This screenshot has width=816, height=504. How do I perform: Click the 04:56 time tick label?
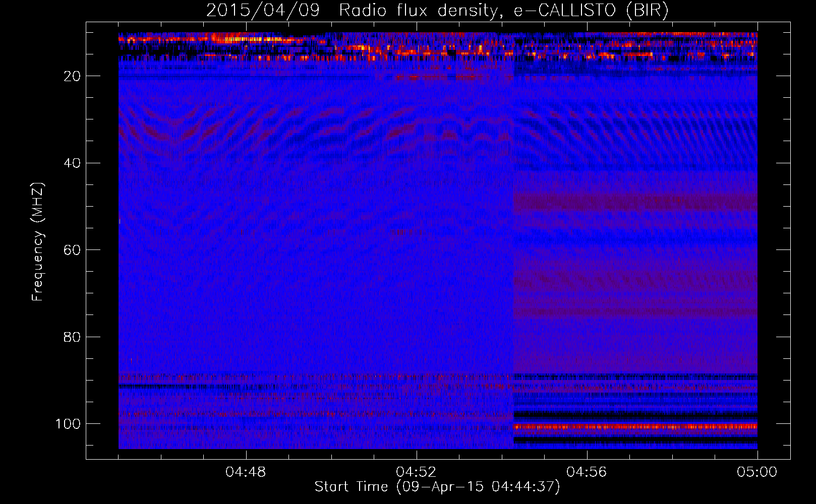(x=587, y=472)
